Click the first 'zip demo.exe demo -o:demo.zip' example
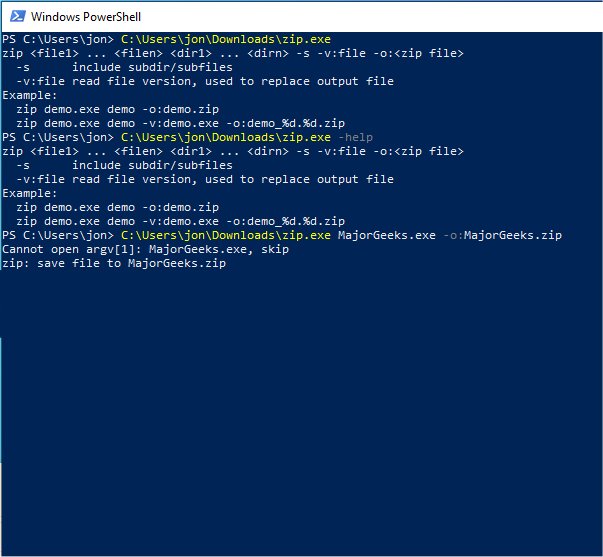 coord(118,109)
